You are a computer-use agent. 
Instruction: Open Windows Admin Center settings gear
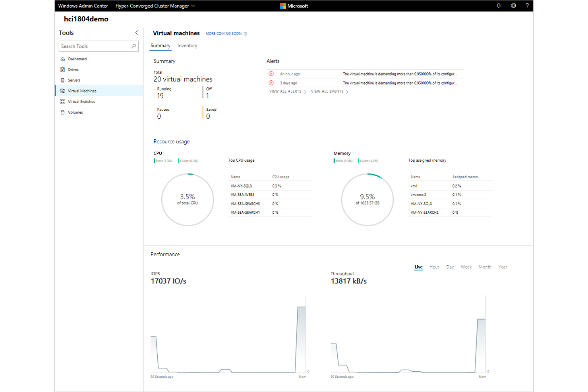tap(513, 6)
